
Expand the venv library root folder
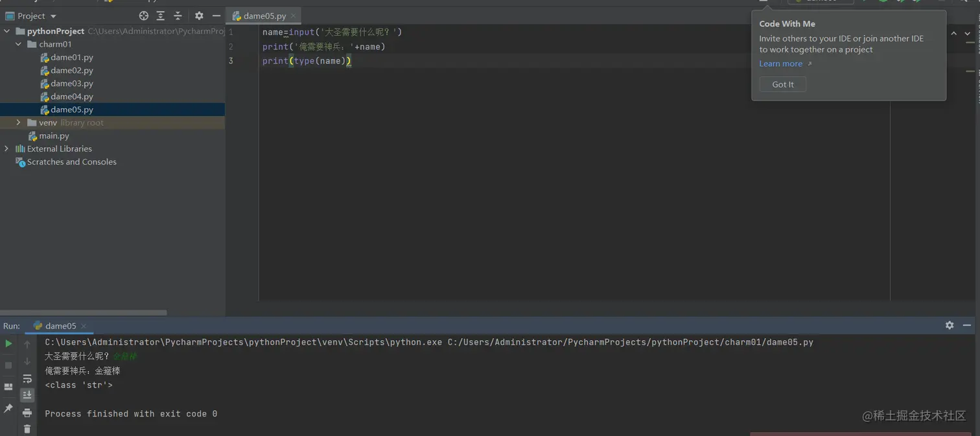coord(19,122)
